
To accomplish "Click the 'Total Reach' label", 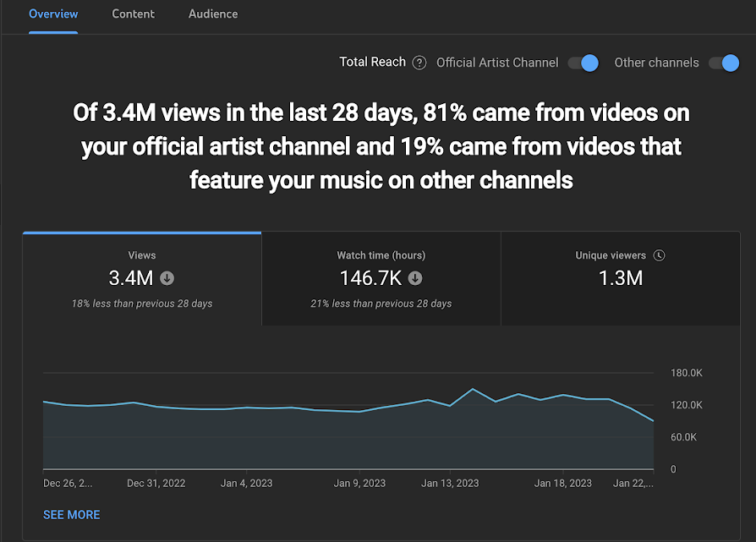I will pyautogui.click(x=372, y=63).
